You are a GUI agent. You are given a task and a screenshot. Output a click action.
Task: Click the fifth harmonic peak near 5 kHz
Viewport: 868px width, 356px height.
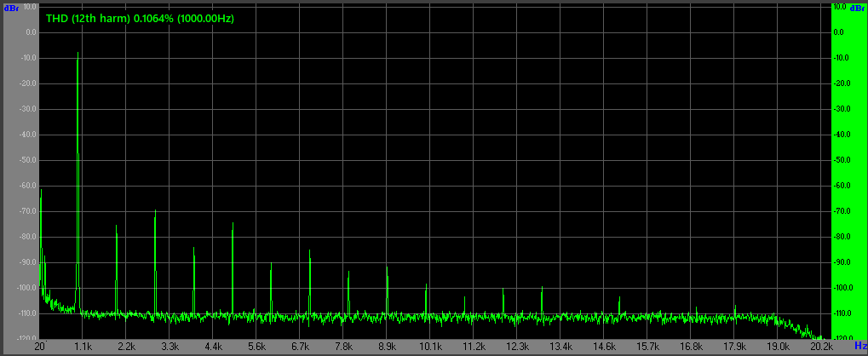[x=233, y=224]
